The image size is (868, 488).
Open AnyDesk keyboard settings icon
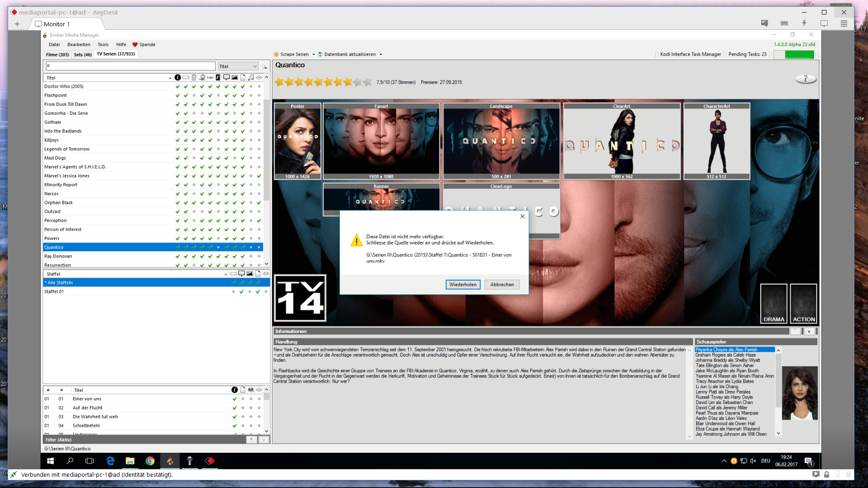784,23
